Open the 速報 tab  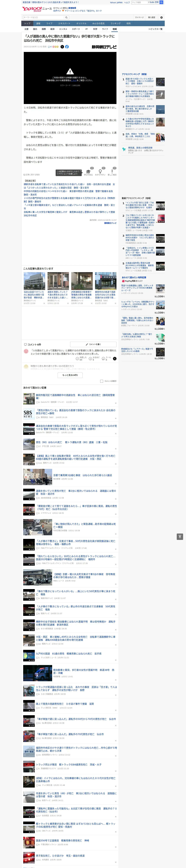(38, 24)
